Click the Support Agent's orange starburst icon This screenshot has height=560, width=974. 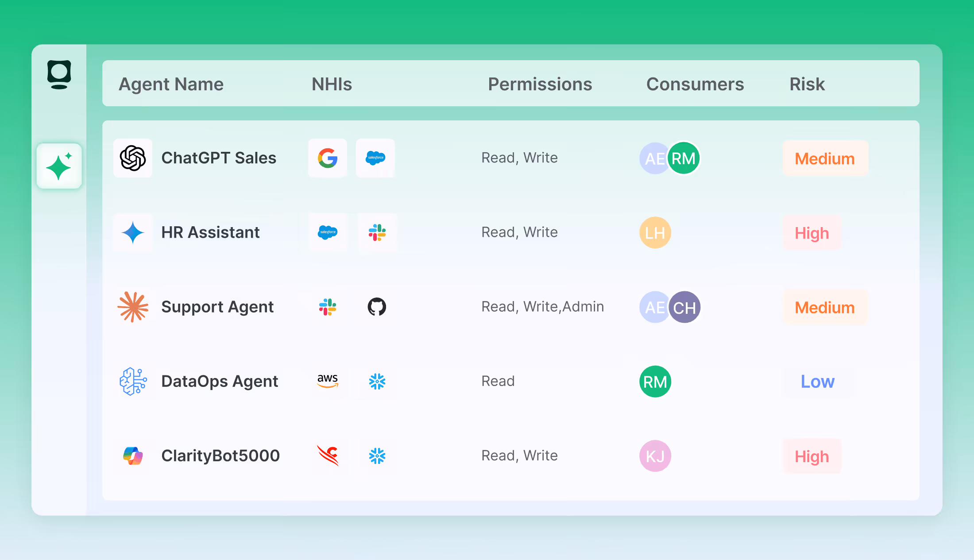(133, 307)
